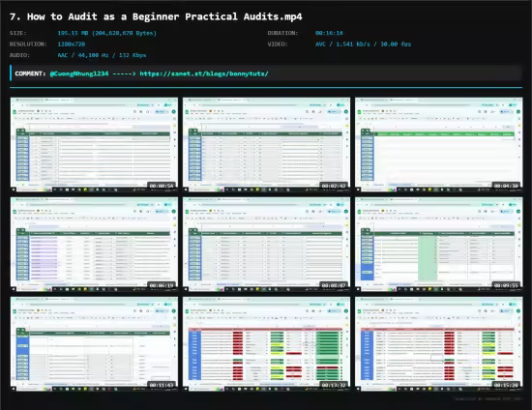Select the frame preview at 00:09:55
The image size is (532, 410).
tap(439, 245)
